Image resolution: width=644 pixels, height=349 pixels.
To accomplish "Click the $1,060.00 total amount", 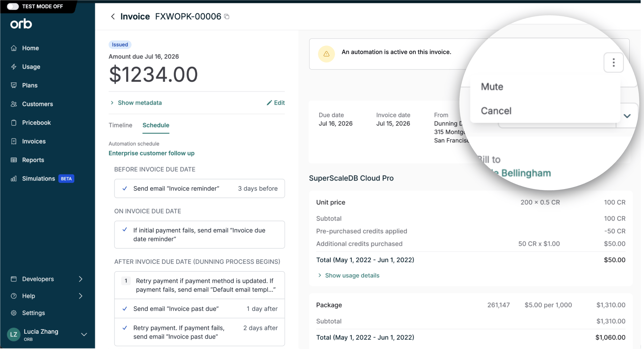I will point(610,337).
